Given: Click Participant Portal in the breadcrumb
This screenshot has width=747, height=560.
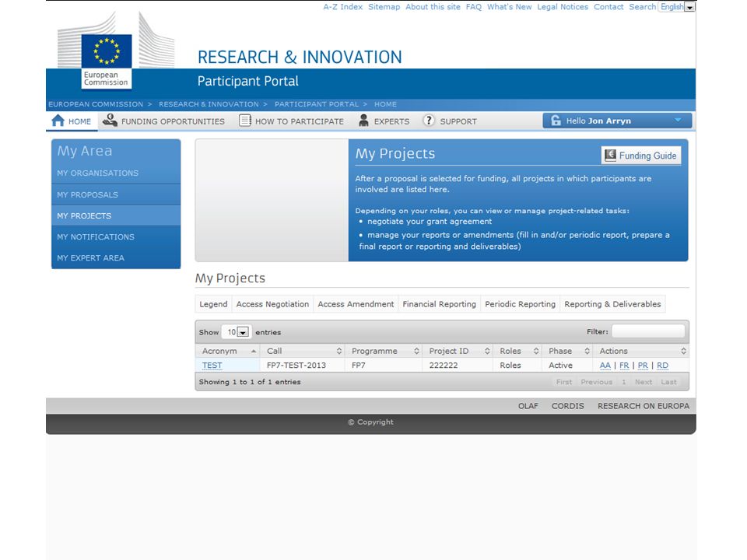Looking at the screenshot, I should [x=317, y=104].
